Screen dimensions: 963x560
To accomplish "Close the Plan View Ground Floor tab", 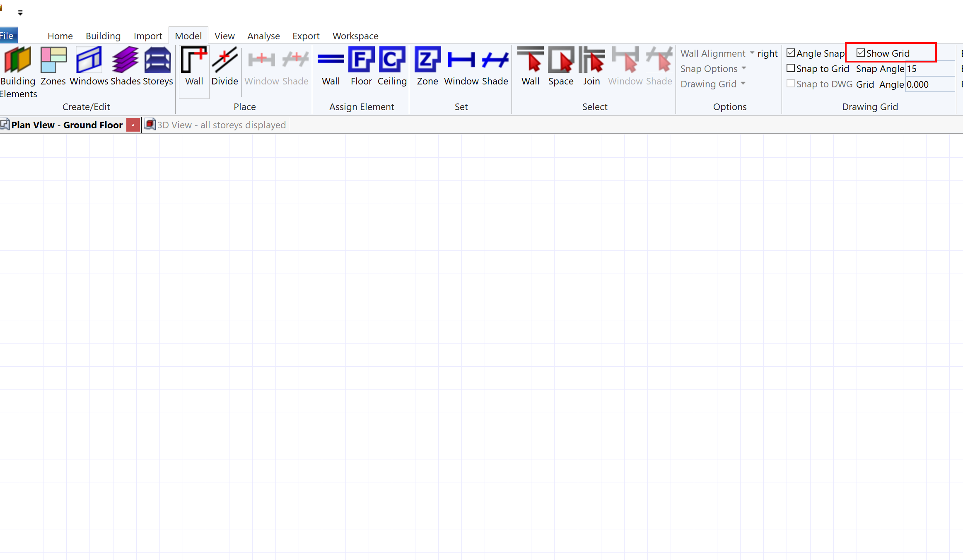I will coord(133,125).
